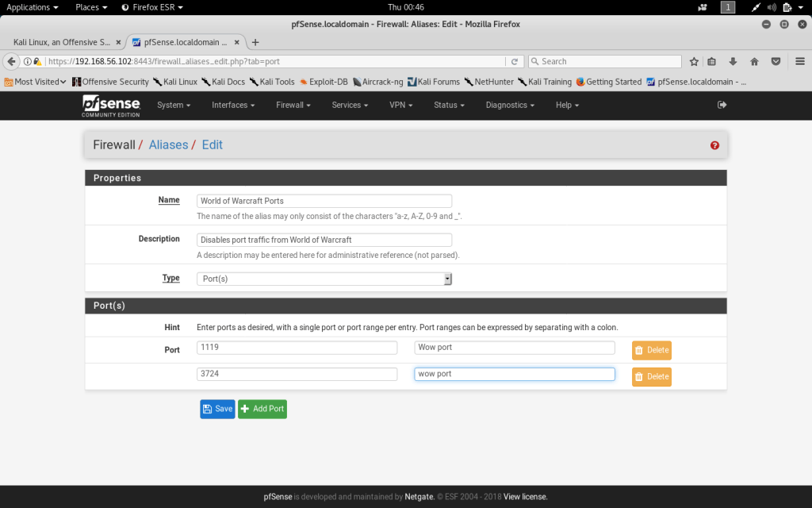Click the green Add Port button
The height and width of the screenshot is (508, 812).
tap(262, 409)
